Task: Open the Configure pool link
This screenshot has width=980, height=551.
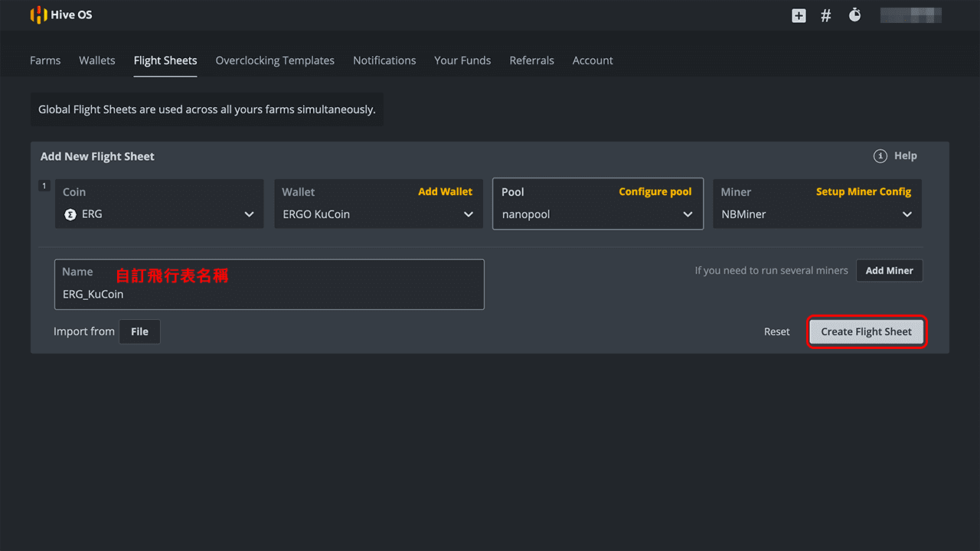Action: (x=655, y=192)
